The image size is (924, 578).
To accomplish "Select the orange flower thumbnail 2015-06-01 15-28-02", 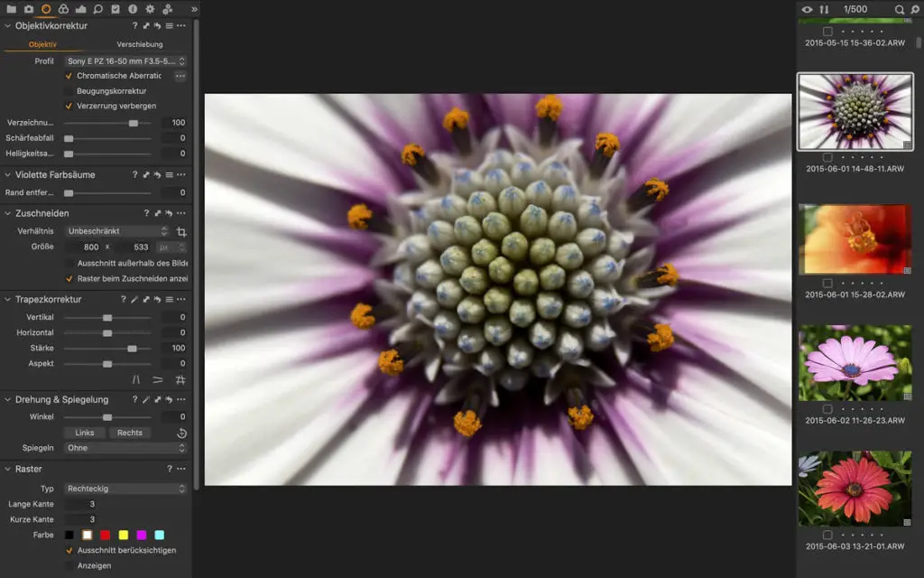I will coord(855,238).
